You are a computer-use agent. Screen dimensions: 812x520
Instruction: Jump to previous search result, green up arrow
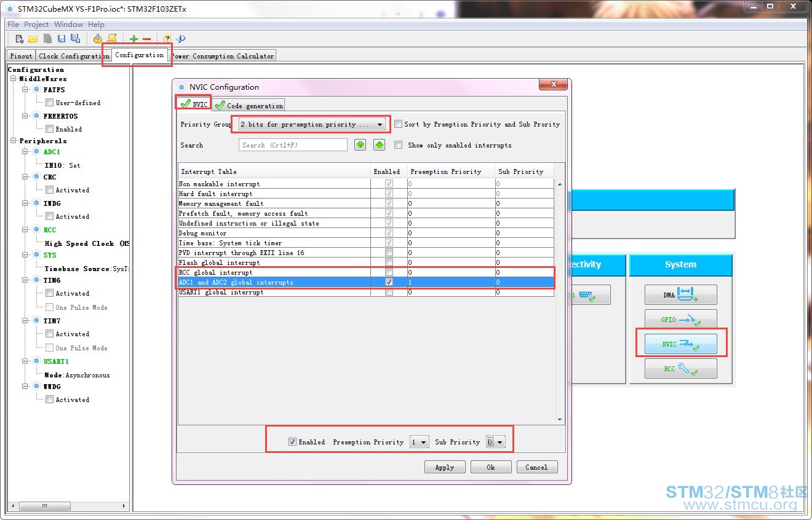pos(380,144)
